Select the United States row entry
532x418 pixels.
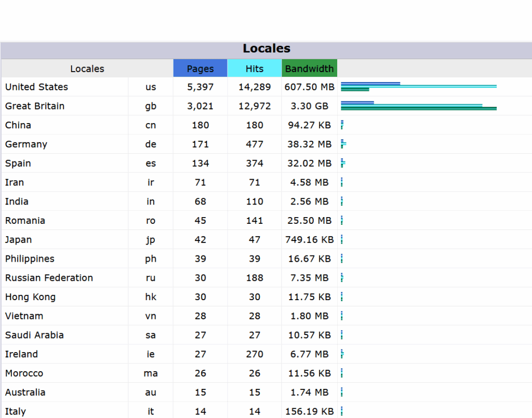[x=36, y=87]
